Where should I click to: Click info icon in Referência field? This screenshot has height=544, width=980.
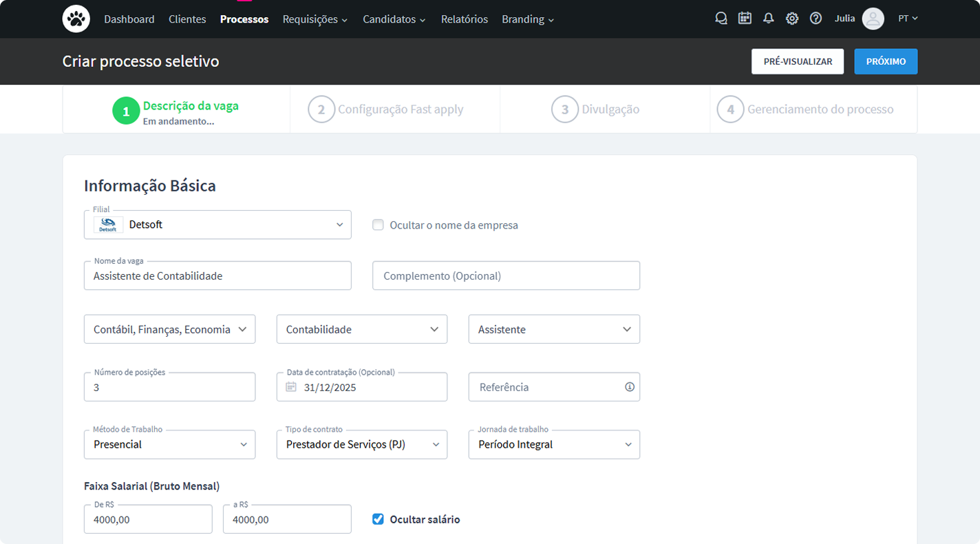(629, 387)
